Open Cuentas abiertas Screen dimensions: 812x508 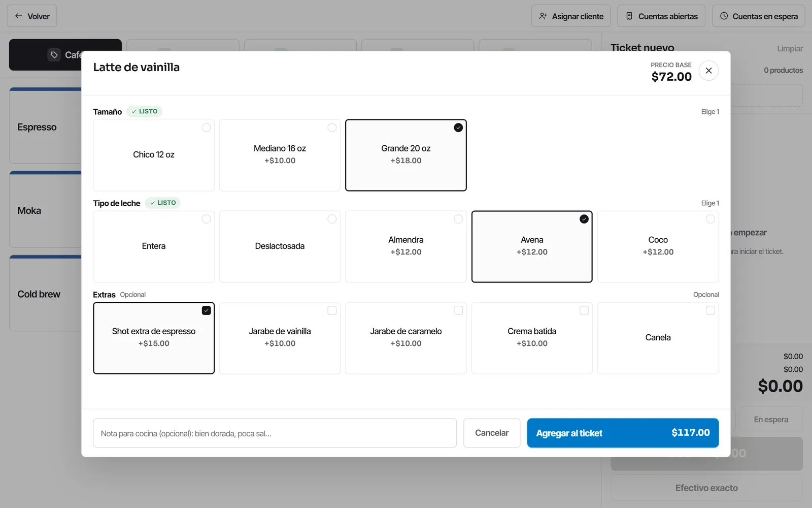[x=661, y=16]
